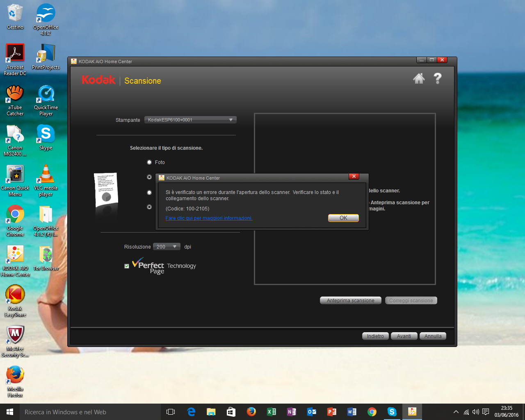Screen dimensions: 525x420
Task: Open the Action Center notifications icon
Action: pyautogui.click(x=486, y=412)
